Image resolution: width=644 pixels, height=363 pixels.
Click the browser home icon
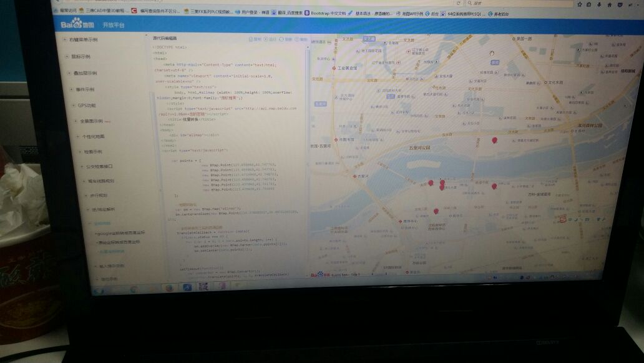610,4
